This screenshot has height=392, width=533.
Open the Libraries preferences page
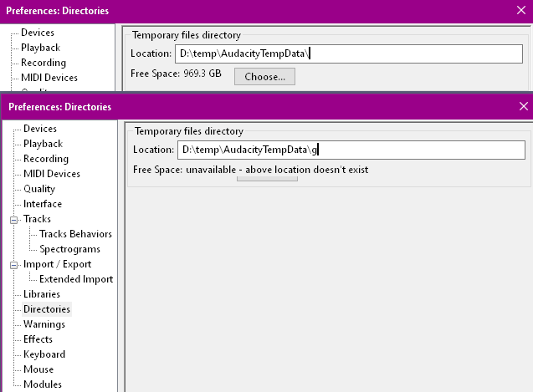42,294
